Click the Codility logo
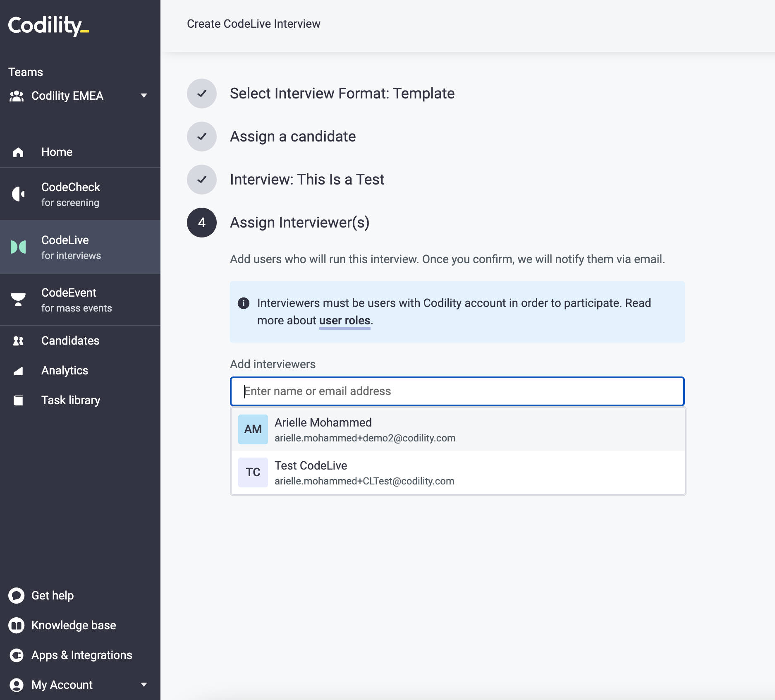The width and height of the screenshot is (775, 700). point(48,26)
